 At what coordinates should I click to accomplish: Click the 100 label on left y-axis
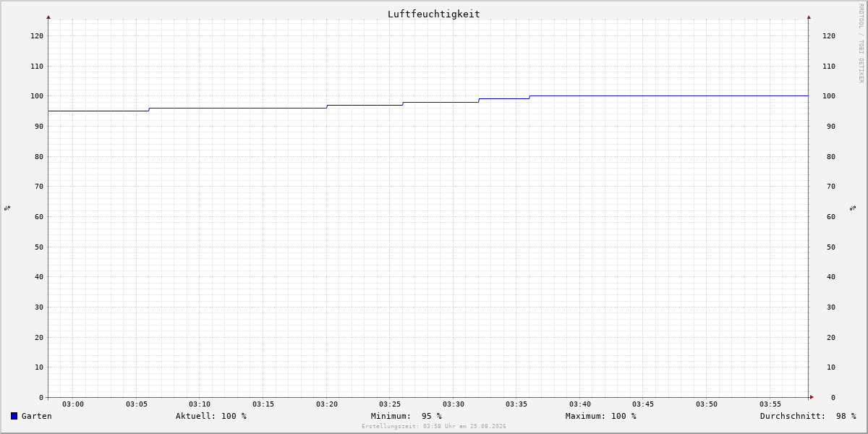pyautogui.click(x=37, y=96)
